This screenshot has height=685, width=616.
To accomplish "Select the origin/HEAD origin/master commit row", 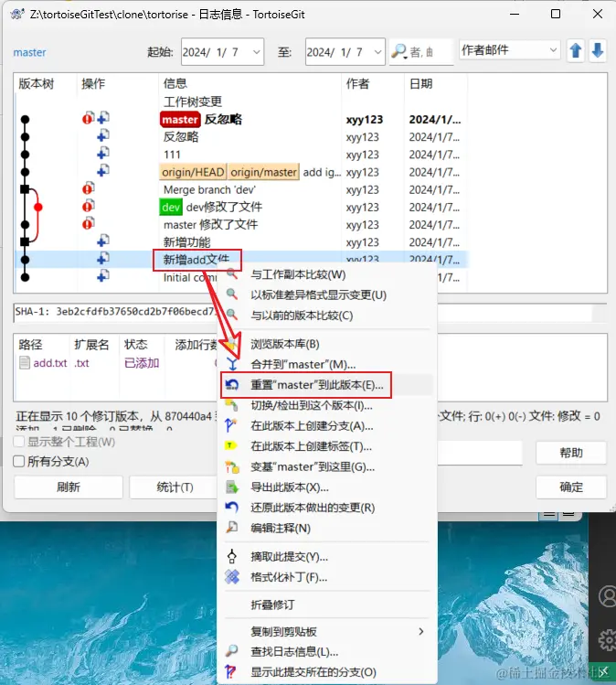I will [x=240, y=172].
